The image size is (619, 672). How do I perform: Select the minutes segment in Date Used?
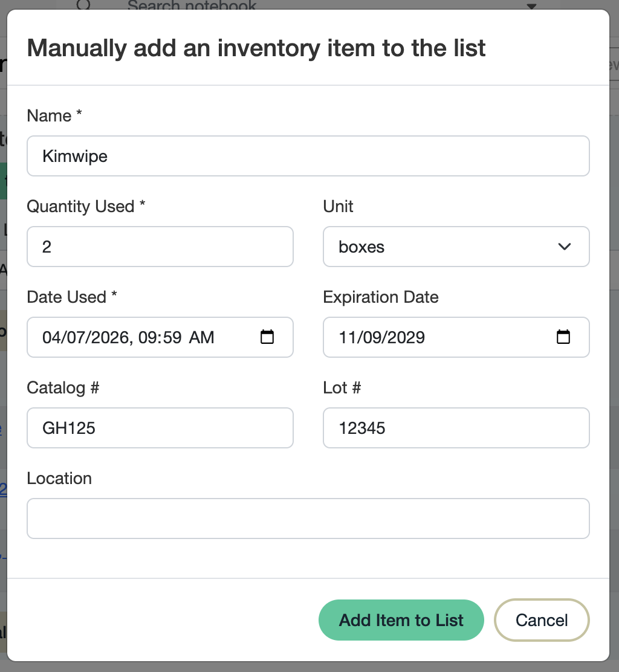pos(172,337)
